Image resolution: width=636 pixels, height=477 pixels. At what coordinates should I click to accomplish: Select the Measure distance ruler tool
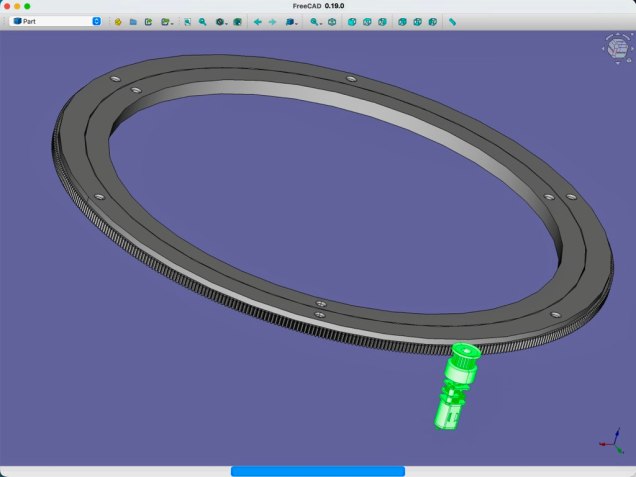click(452, 21)
